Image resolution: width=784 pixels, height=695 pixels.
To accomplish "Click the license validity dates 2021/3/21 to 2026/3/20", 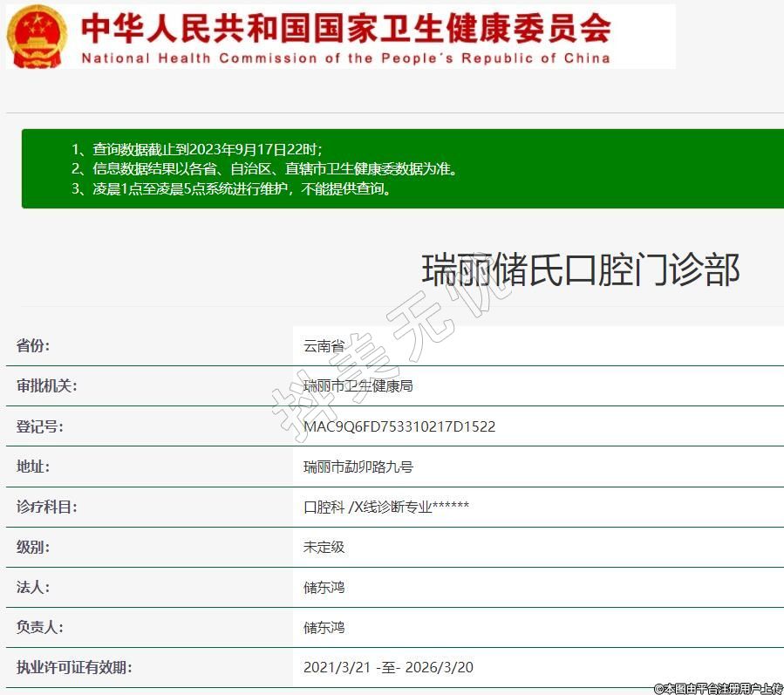I will pos(388,667).
